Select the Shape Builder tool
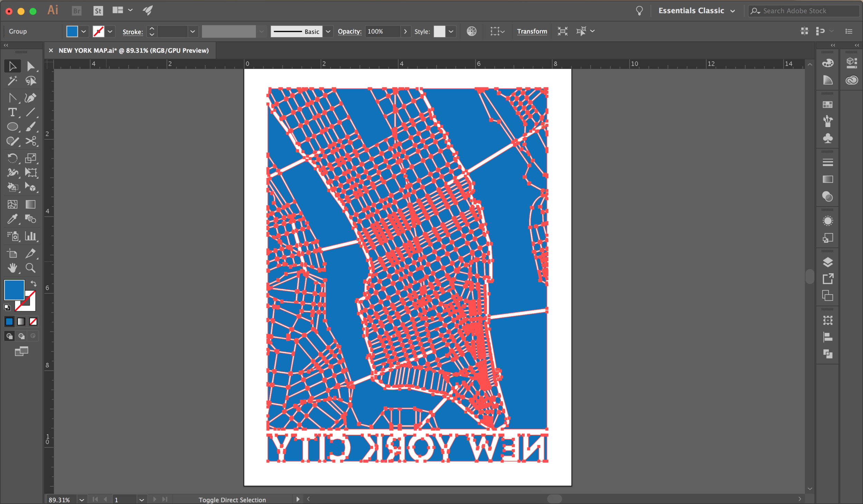This screenshot has width=863, height=504. pos(12,187)
